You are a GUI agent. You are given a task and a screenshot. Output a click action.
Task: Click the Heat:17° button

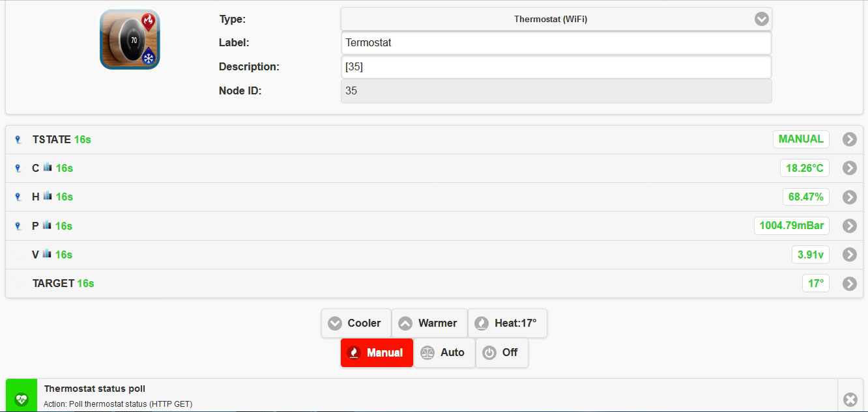click(x=508, y=323)
